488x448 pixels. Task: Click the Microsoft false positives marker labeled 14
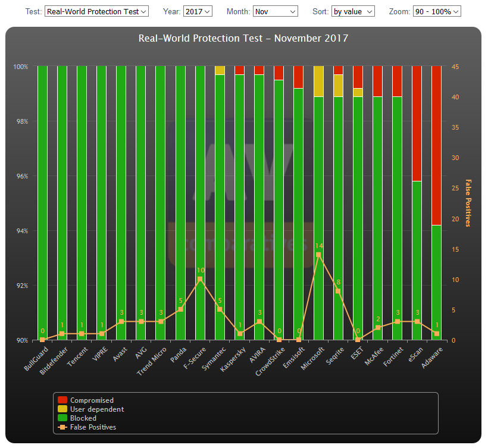coord(318,255)
